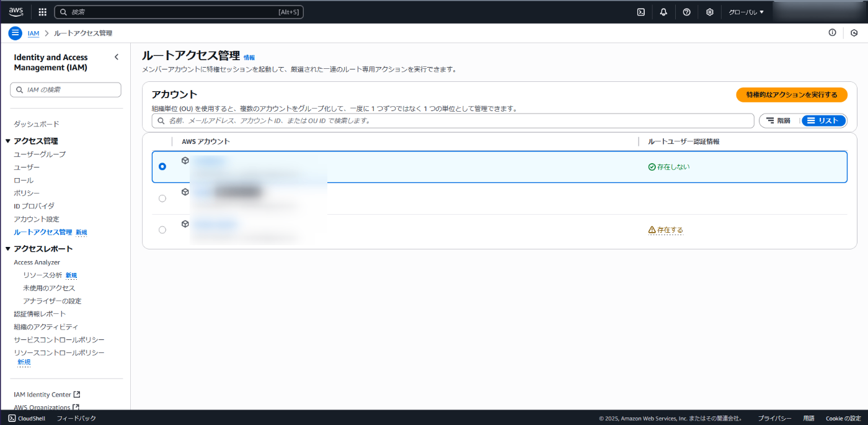
Task: Select the first AWS account radio button
Action: coord(162,166)
